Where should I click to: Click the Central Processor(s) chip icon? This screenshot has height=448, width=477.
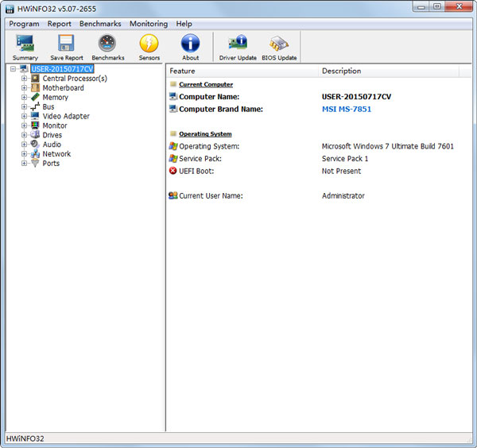click(x=35, y=79)
